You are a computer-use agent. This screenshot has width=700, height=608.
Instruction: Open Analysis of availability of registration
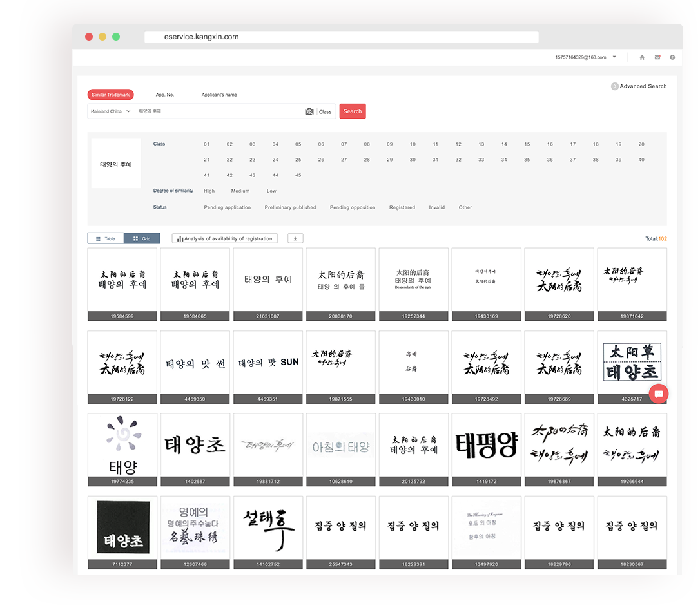225,238
